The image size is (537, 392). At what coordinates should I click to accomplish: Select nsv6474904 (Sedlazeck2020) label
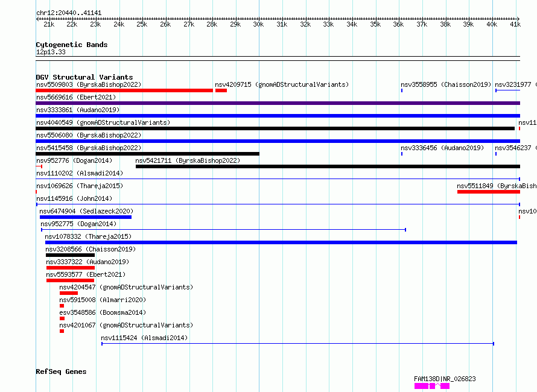tap(86, 211)
